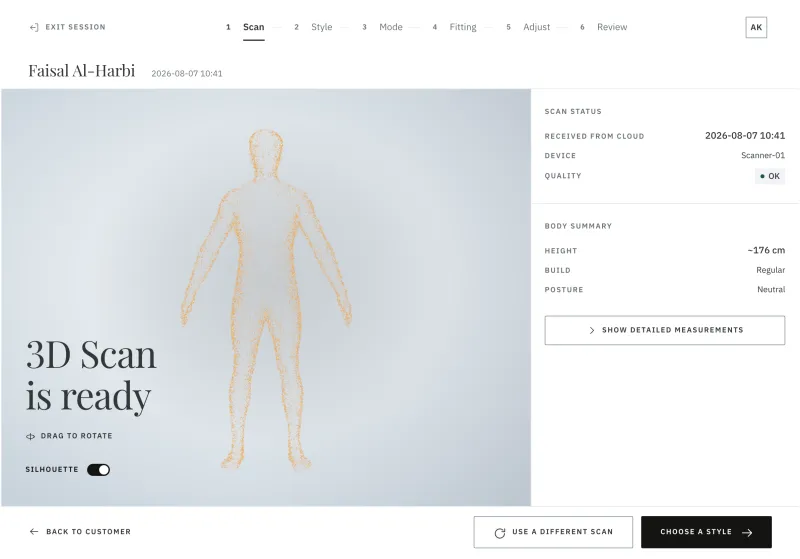Click the exit session door icon
The width and height of the screenshot is (800, 559).
coord(34,27)
